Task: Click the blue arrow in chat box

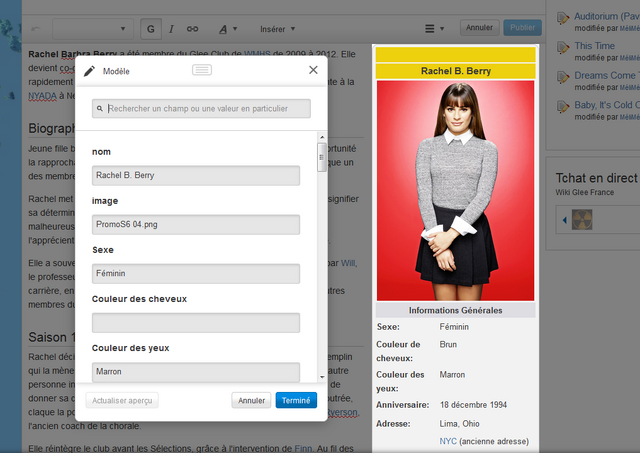Action: pos(565,220)
